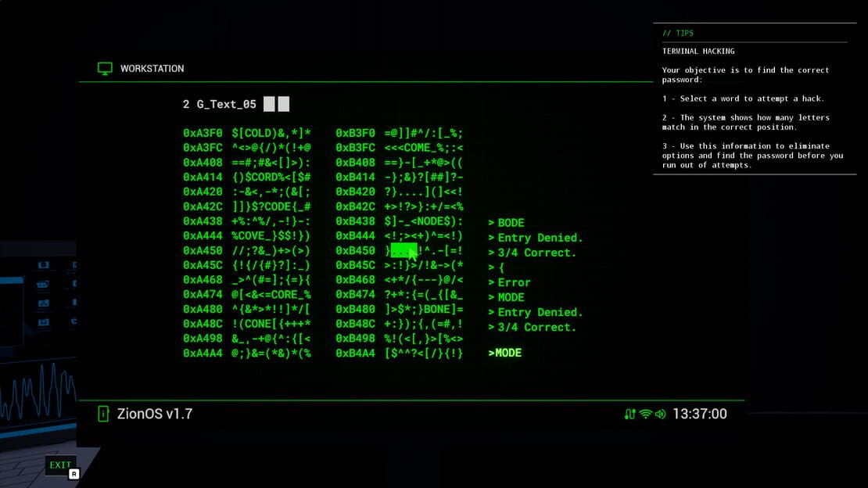Click the second remaining attempt block
Viewport: 868px width, 488px height.
click(283, 104)
